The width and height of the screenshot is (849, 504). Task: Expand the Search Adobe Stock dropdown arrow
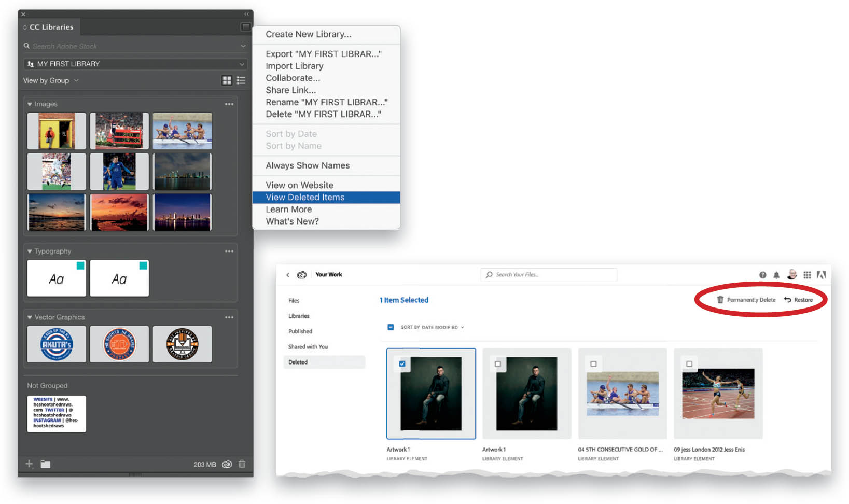(243, 46)
